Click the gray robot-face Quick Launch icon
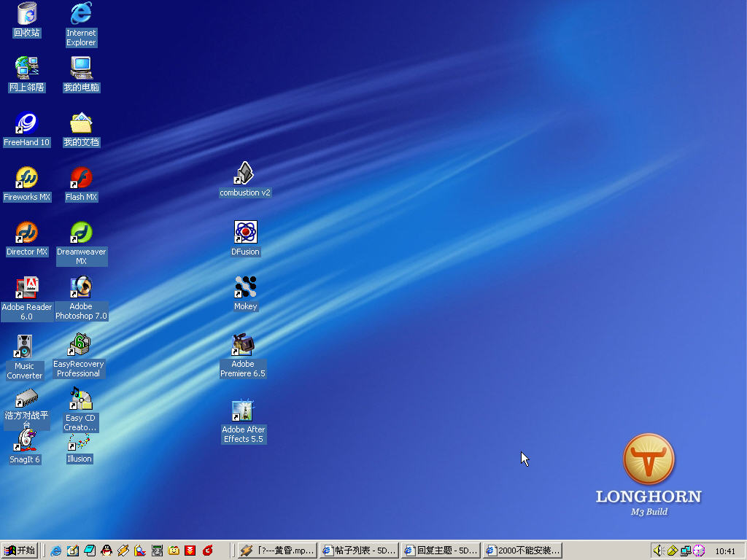 pos(157,551)
